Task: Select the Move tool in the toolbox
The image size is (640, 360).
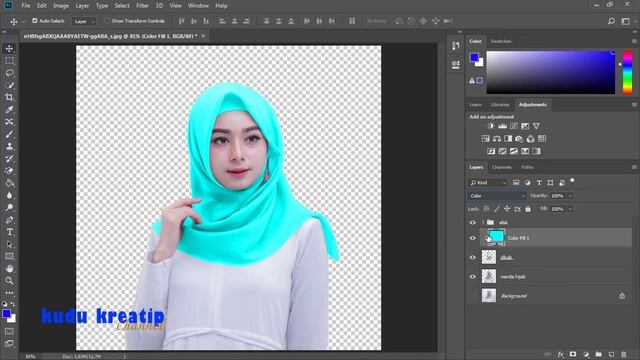Action: (x=9, y=49)
